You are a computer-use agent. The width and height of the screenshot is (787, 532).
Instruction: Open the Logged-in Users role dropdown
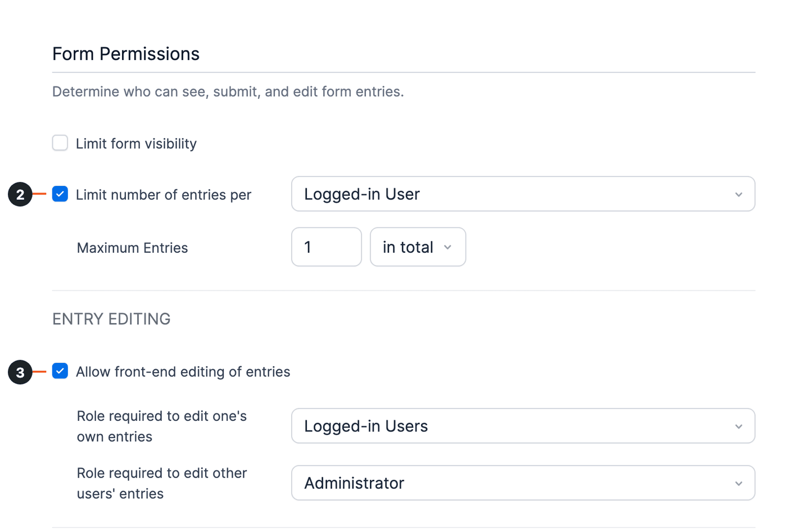click(x=523, y=426)
